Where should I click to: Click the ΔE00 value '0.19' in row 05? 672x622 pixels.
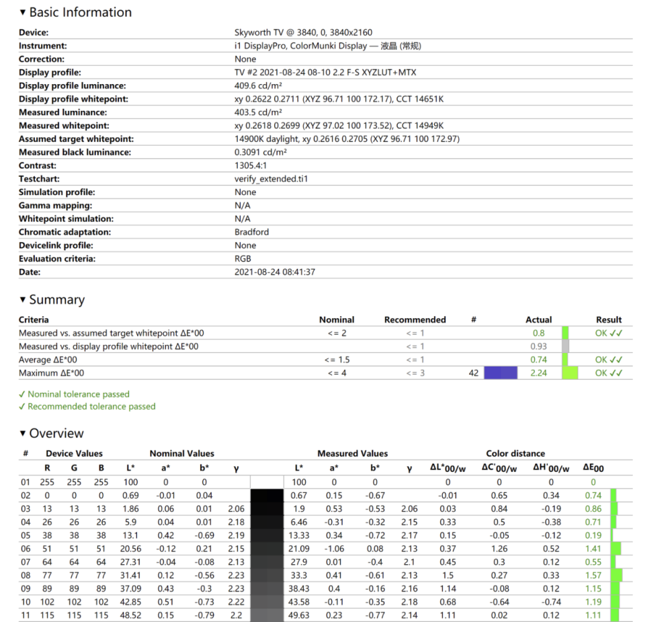[593, 535]
